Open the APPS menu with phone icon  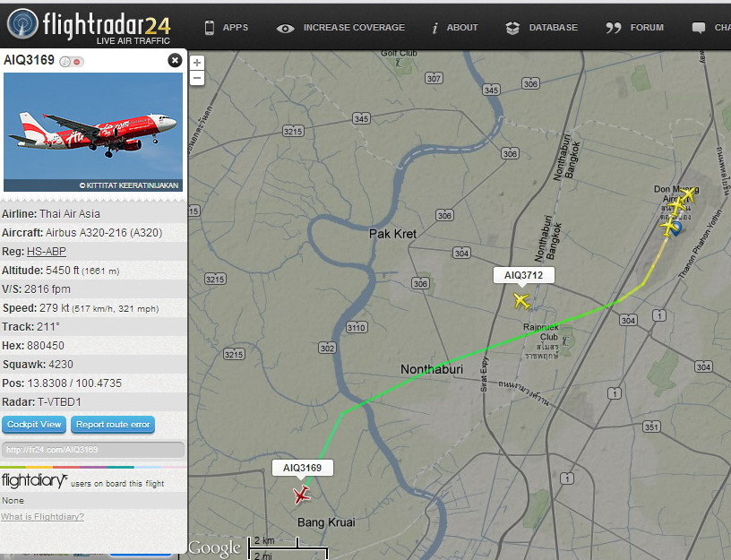click(x=227, y=28)
